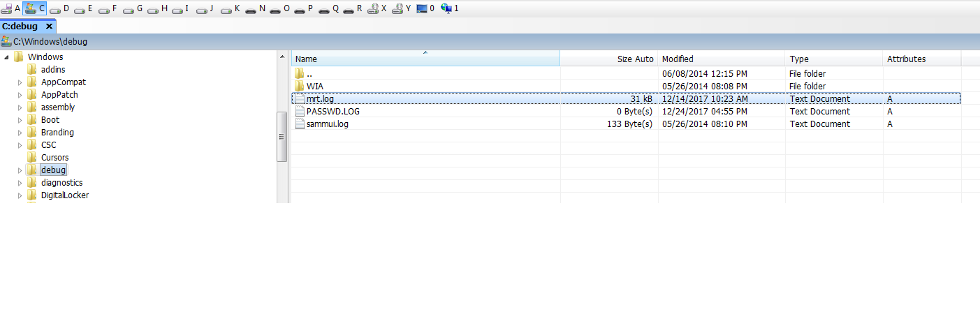
Task: Open the WIA folder in file list
Action: pos(314,87)
